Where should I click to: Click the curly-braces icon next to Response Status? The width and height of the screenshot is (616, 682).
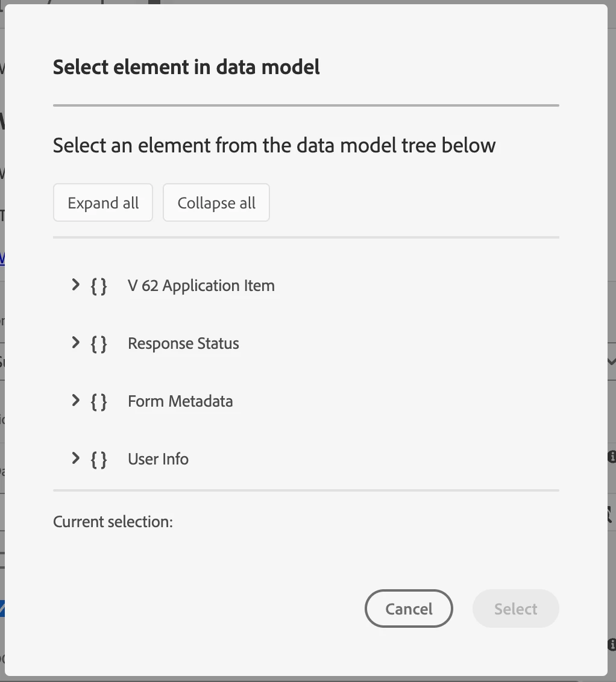tap(99, 343)
